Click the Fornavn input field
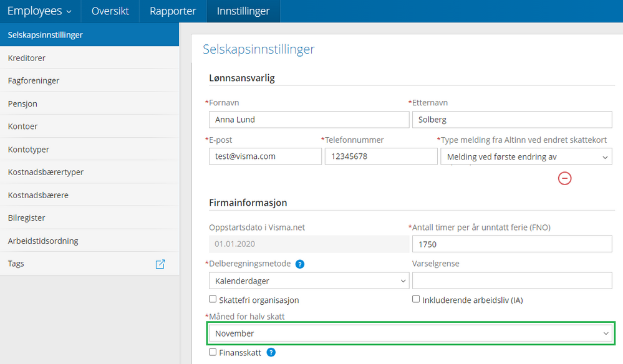The image size is (623, 364). (x=309, y=120)
